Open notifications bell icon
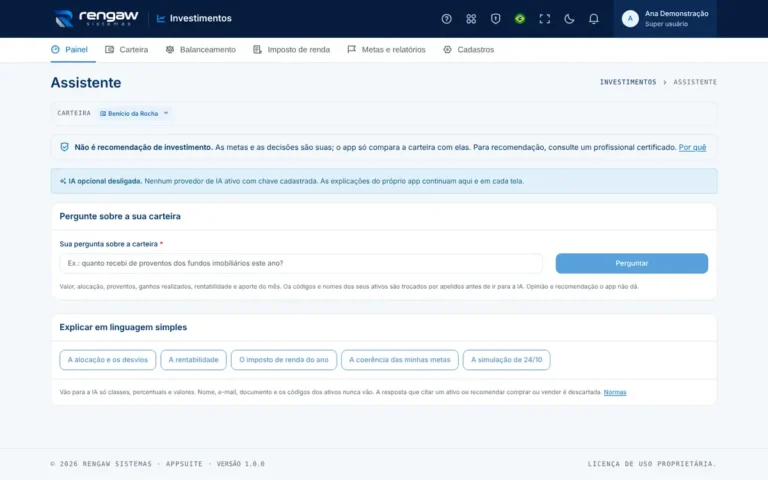The height and width of the screenshot is (480, 768). [593, 19]
